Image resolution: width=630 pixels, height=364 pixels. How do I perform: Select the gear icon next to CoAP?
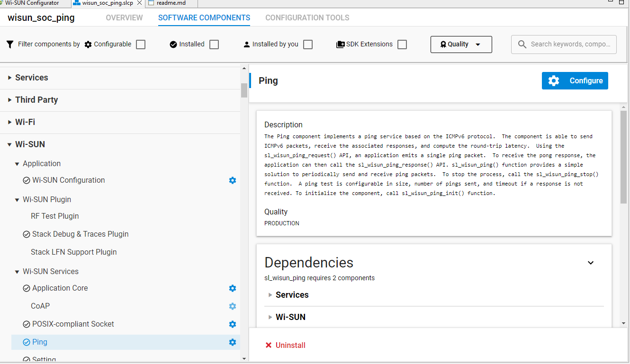(x=232, y=306)
